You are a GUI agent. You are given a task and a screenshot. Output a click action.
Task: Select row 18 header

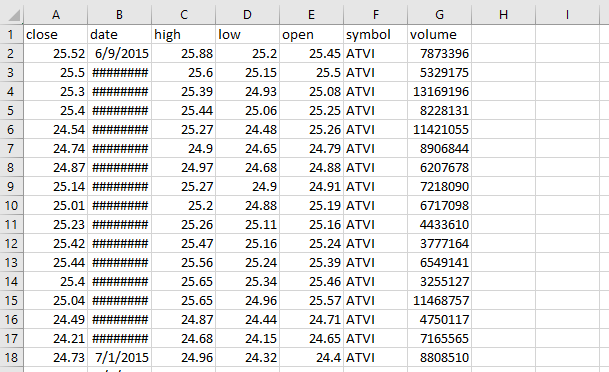pyautogui.click(x=11, y=357)
